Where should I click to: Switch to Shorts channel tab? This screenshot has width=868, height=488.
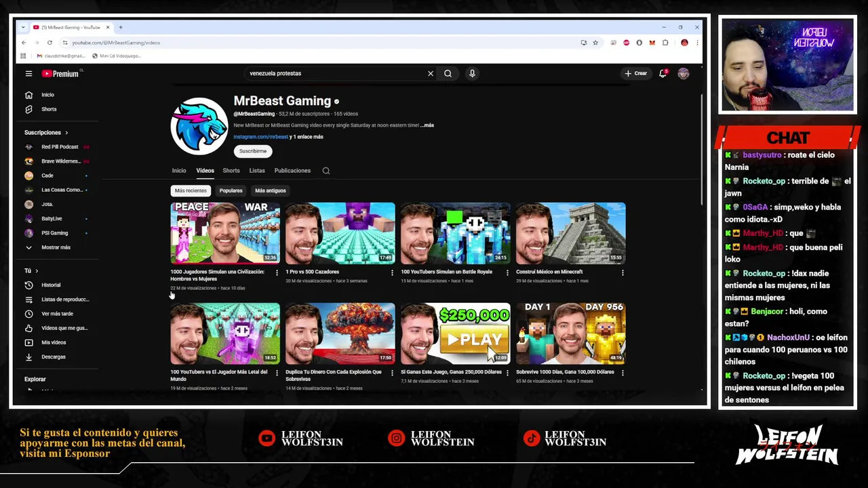click(231, 171)
